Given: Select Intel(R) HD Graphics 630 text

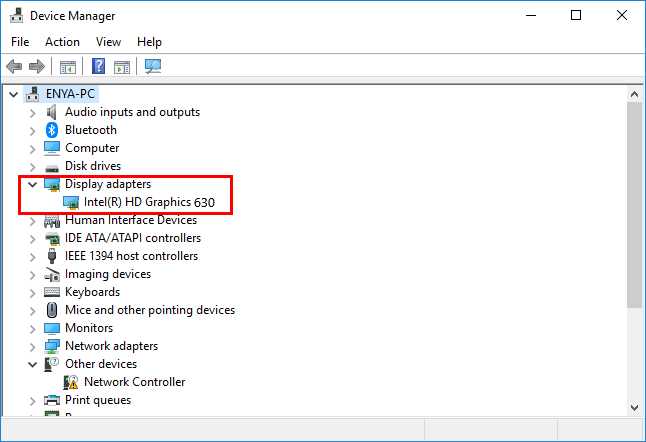Looking at the screenshot, I should pos(149,202).
